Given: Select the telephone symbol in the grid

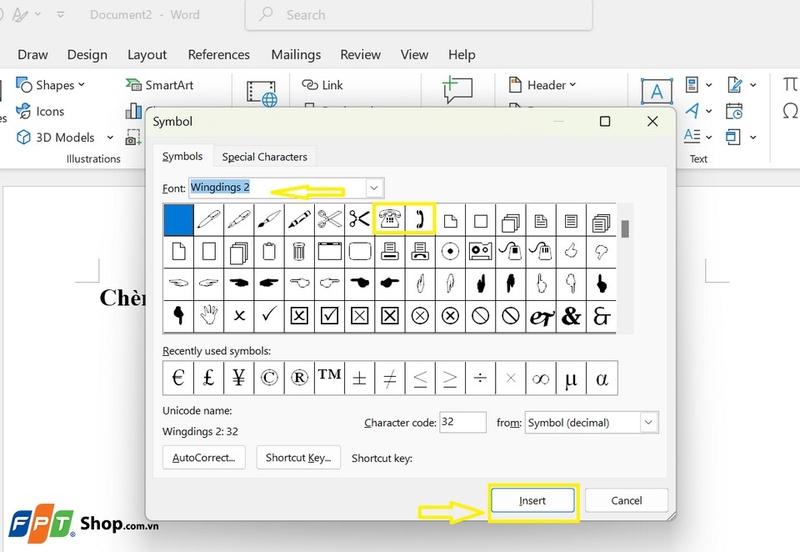Looking at the screenshot, I should pyautogui.click(x=389, y=219).
